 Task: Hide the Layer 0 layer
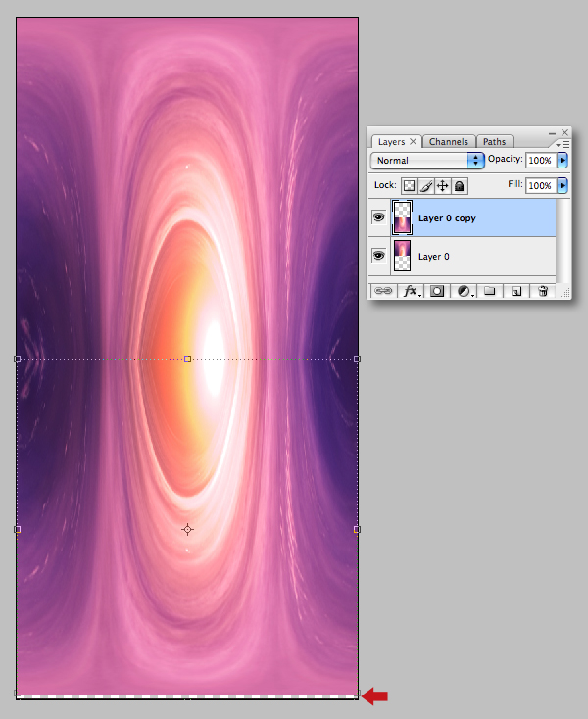[x=379, y=255]
